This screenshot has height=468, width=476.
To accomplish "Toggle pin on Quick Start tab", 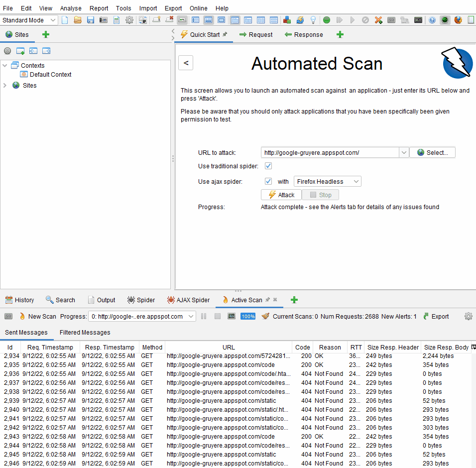I will pyautogui.click(x=225, y=34).
